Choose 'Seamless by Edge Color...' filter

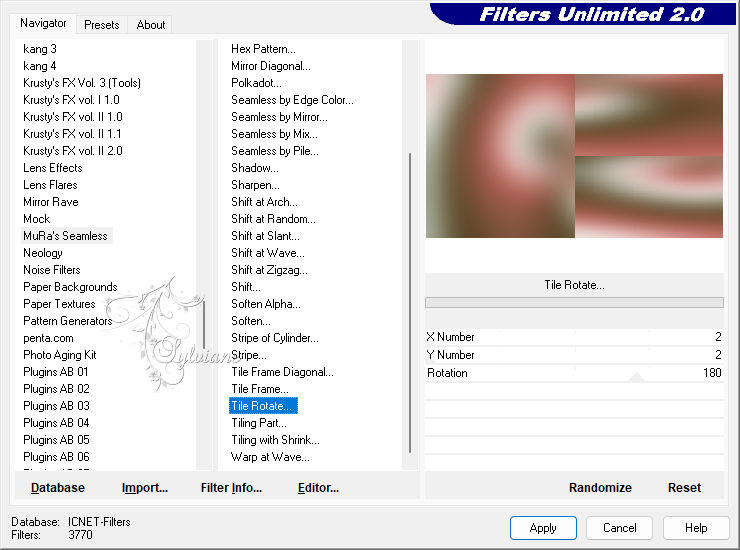pyautogui.click(x=292, y=100)
